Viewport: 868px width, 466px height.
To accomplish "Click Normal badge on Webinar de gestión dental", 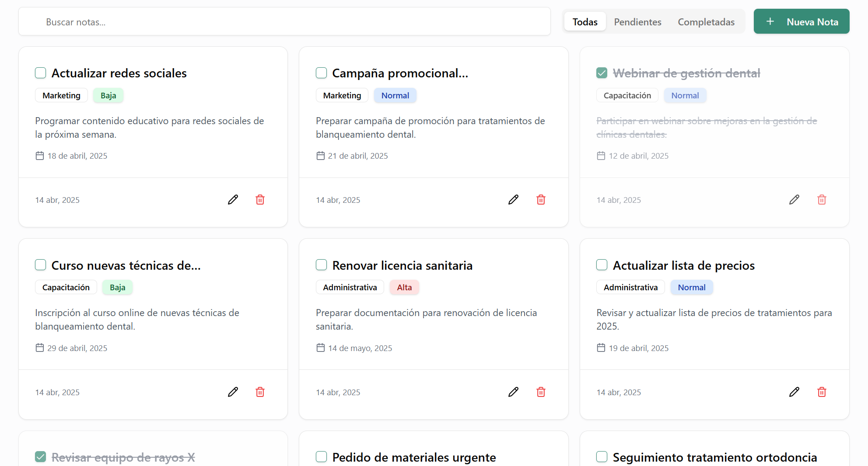I will click(x=685, y=95).
